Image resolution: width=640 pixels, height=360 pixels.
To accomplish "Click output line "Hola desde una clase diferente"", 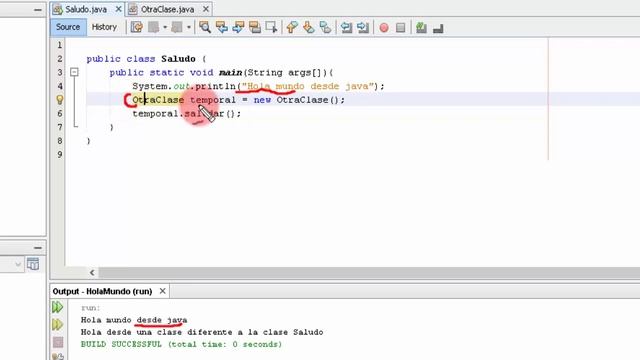I will point(202,332).
